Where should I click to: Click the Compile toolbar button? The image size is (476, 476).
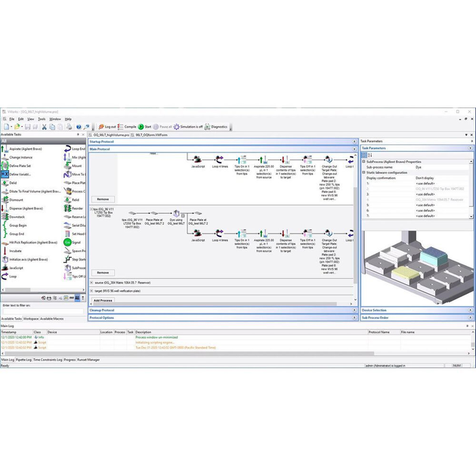coord(127,127)
